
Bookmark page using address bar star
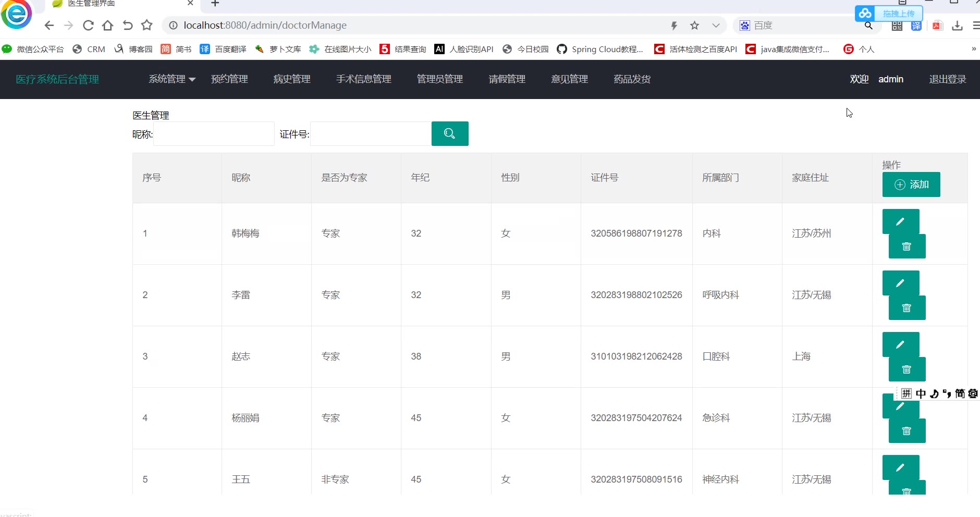[694, 26]
